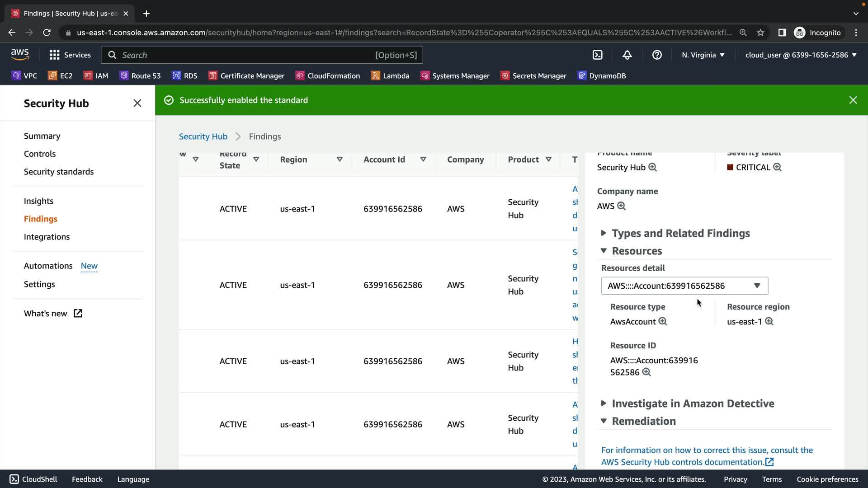The image size is (868, 488).
Task: Open N. Virginia region selector
Action: [703, 55]
